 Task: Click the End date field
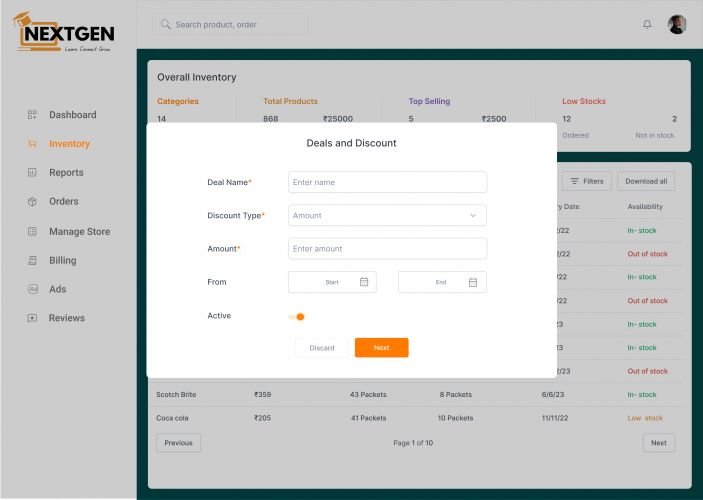tap(442, 282)
